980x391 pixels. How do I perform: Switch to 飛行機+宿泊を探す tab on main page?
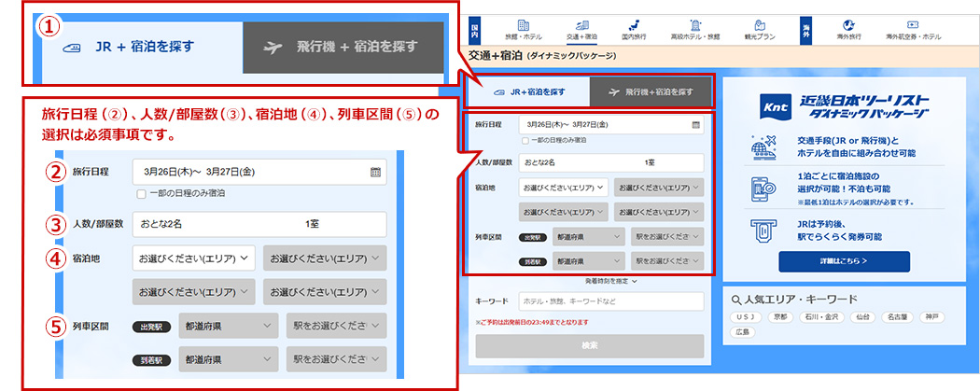pyautogui.click(x=651, y=91)
